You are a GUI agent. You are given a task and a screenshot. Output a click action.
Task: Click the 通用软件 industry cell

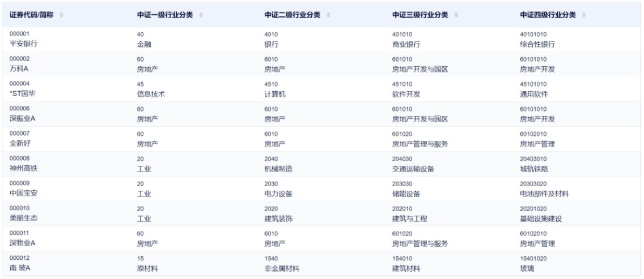click(x=534, y=94)
